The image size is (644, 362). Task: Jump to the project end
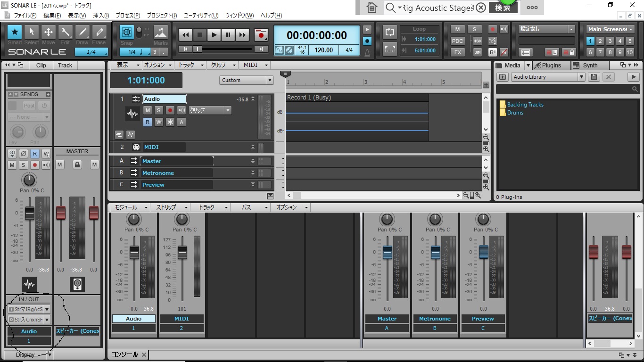tap(261, 49)
